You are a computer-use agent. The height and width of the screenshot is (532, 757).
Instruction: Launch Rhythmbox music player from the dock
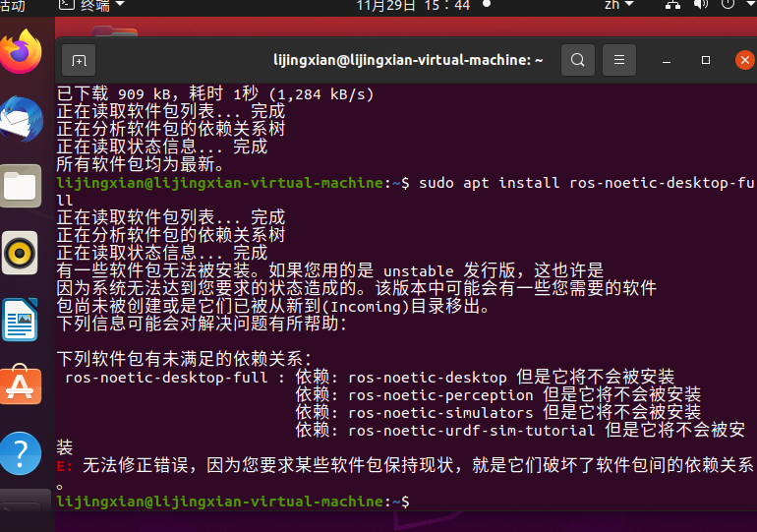(x=20, y=253)
